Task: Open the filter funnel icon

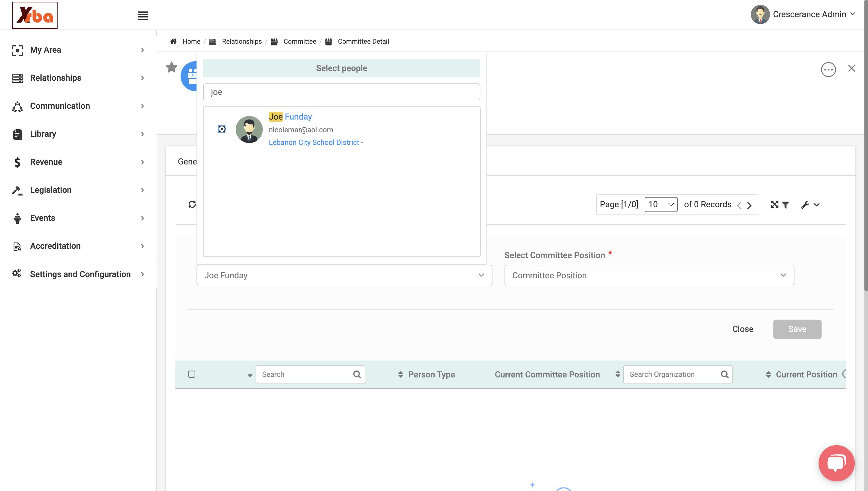Action: [x=785, y=205]
